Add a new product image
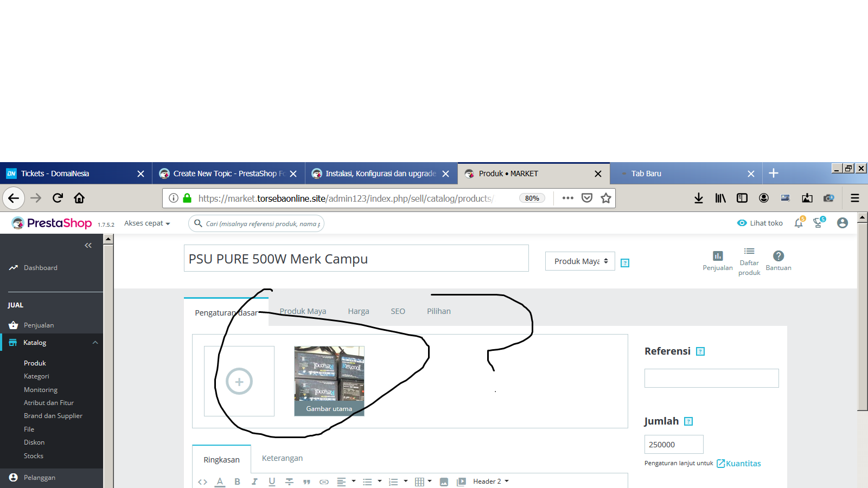This screenshot has height=488, width=868. (239, 381)
